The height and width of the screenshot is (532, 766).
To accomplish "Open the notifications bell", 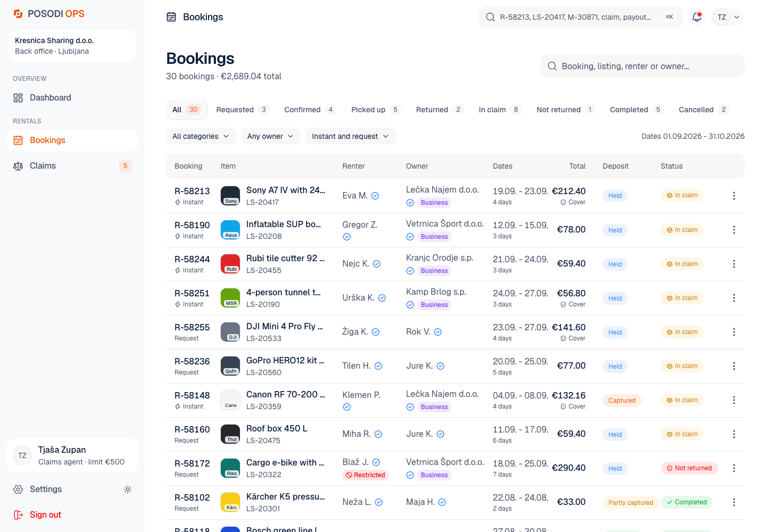I will [x=697, y=17].
